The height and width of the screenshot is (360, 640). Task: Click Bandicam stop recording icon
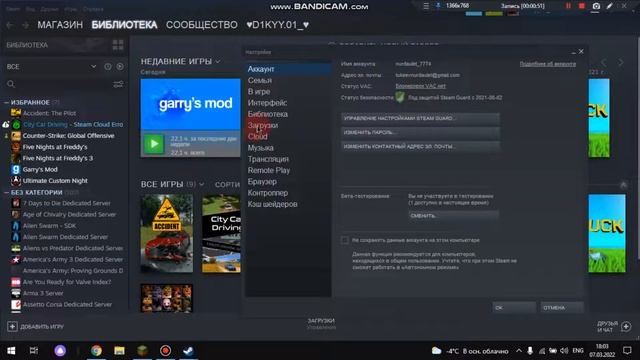tap(582, 6)
